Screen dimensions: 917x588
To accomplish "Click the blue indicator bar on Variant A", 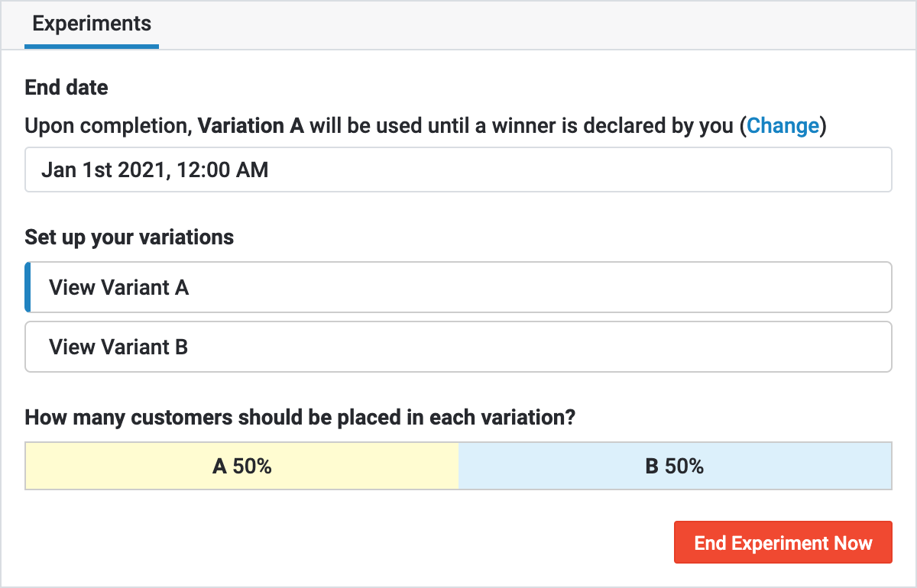I will click(x=28, y=287).
